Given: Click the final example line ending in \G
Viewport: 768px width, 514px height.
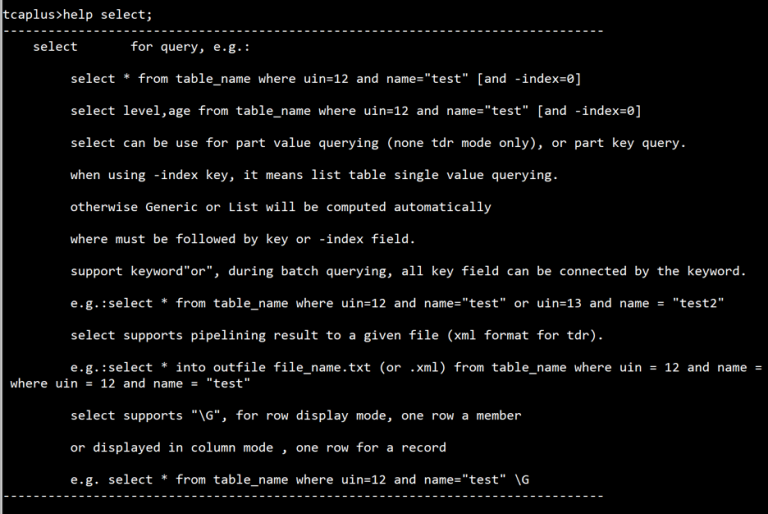Looking at the screenshot, I should coord(300,479).
